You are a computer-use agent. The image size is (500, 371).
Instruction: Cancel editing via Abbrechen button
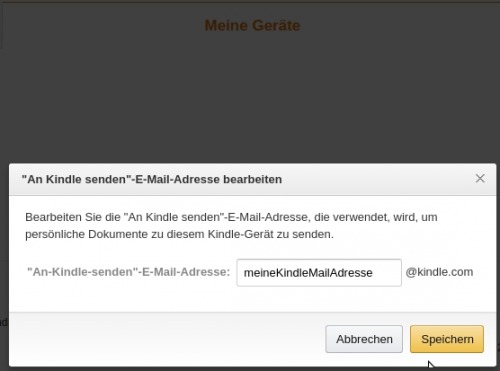coord(364,339)
